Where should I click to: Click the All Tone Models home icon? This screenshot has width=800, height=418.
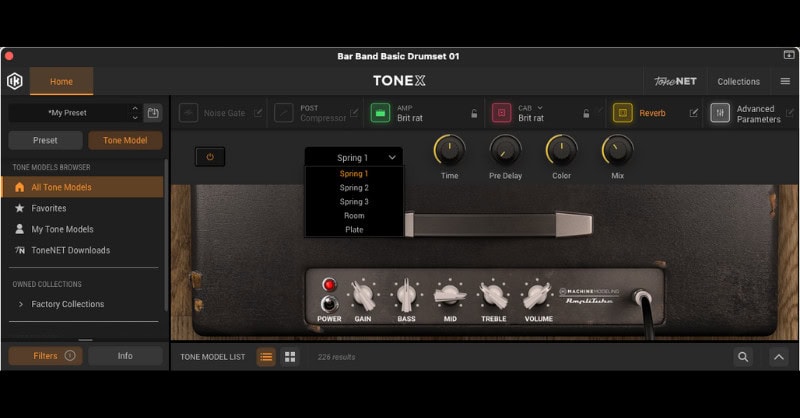19,187
